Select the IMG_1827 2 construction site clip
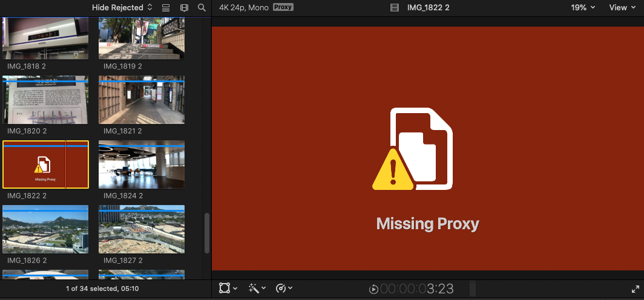644x300 pixels. coord(141,229)
